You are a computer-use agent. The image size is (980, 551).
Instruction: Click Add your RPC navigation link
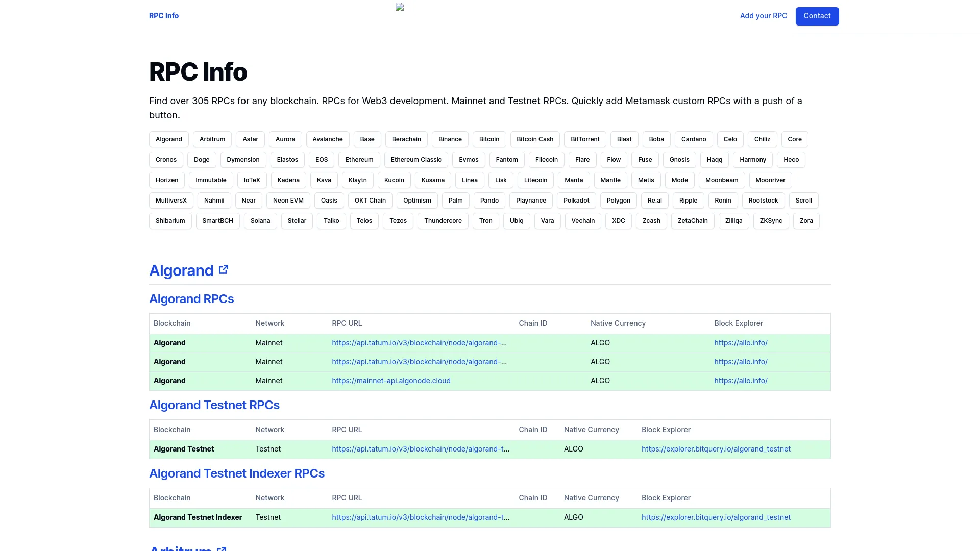click(763, 16)
